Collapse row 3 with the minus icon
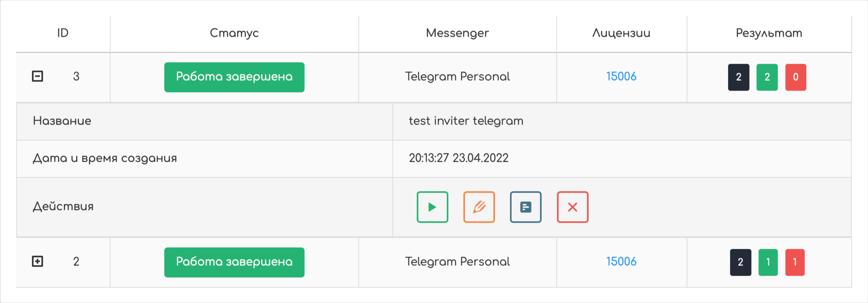Viewport: 868px width, 303px height. click(38, 76)
